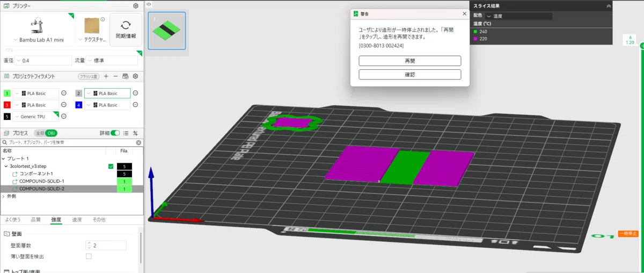The height and width of the screenshot is (273, 644).
Task: Open printer settings gear icon
Action: (136, 6)
